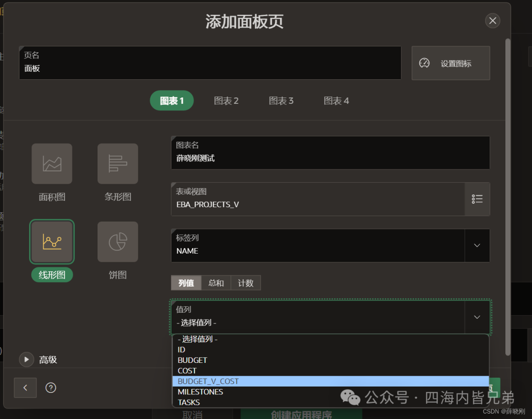
Task: Select the 条形图 bar chart icon
Action: [118, 164]
